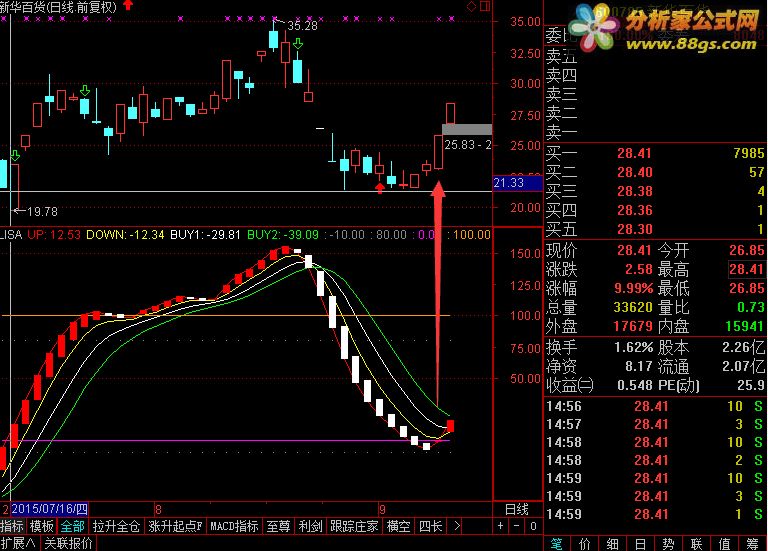This screenshot has height=551, width=768.
Task: Click the 21.33 price marker on the axis
Action: [x=517, y=183]
